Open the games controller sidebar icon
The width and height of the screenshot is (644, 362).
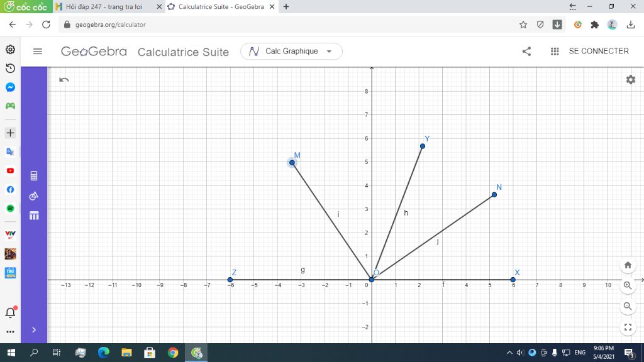click(10, 106)
